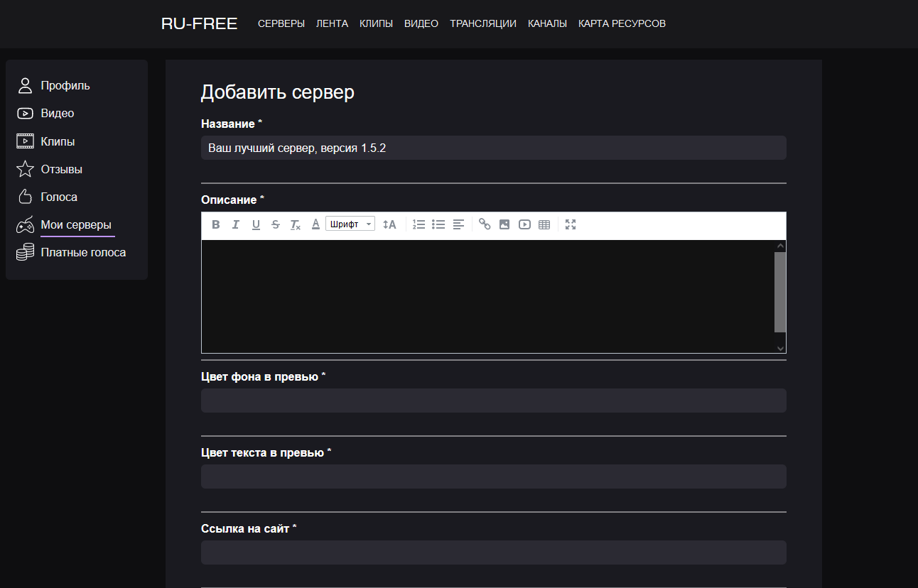This screenshot has width=918, height=588.
Task: Toggle fullscreen mode for the editor
Action: coord(571,224)
